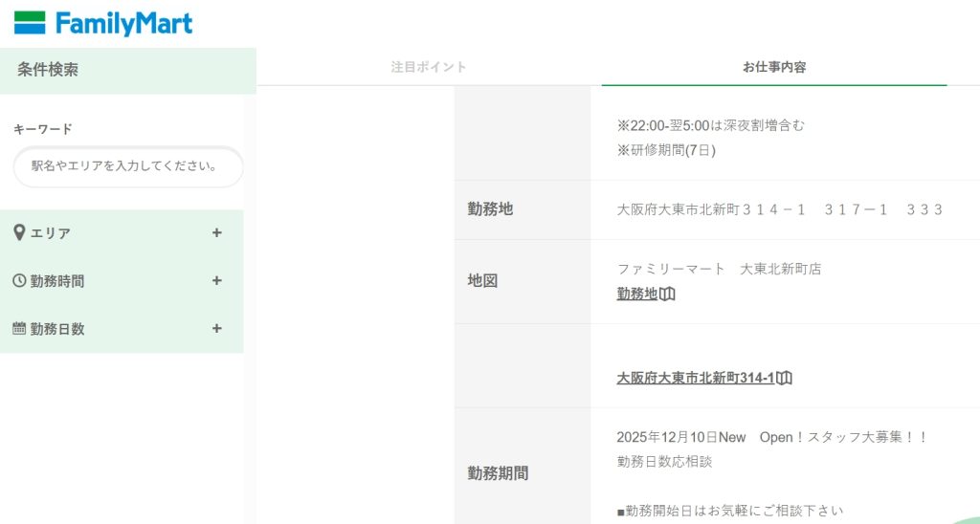Select the 勤務日数 filter label

[57, 329]
